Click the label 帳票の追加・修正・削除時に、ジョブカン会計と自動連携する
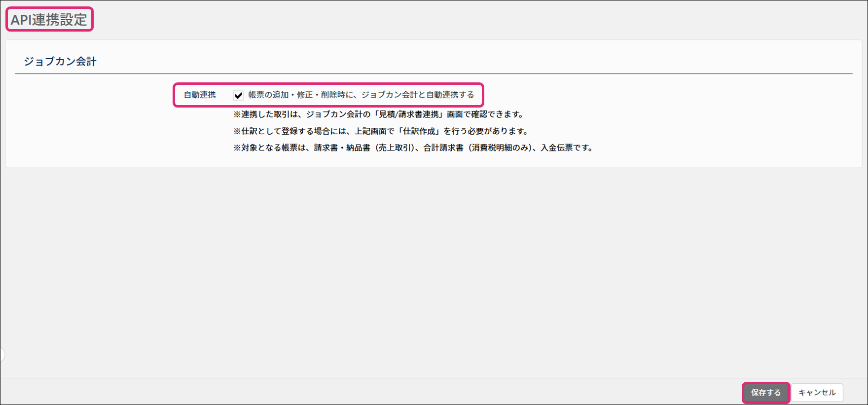 tap(361, 95)
